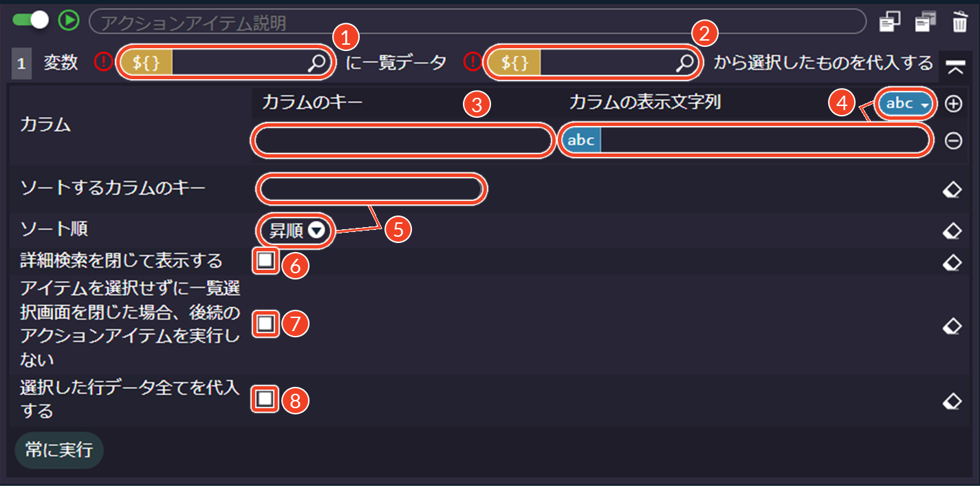Image resolution: width=980 pixels, height=486 pixels.
Task: Toggle the action item enable switch
Action: coord(31,20)
